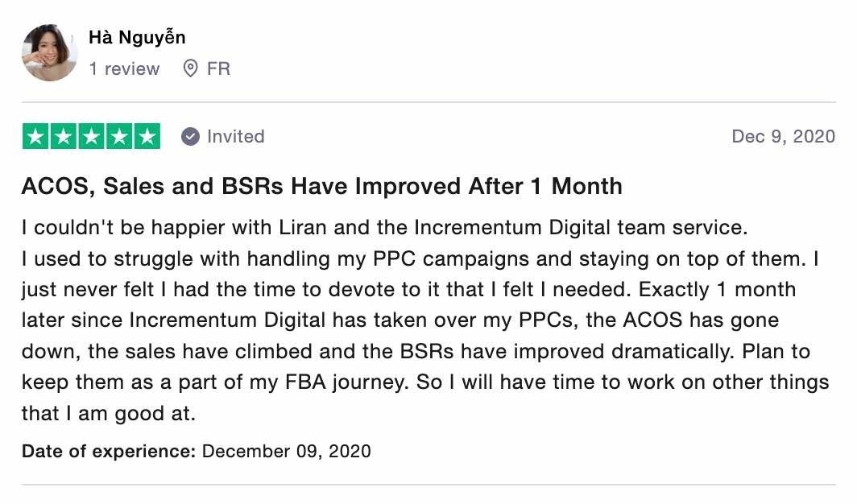Click the third green rating star

pyautogui.click(x=91, y=136)
